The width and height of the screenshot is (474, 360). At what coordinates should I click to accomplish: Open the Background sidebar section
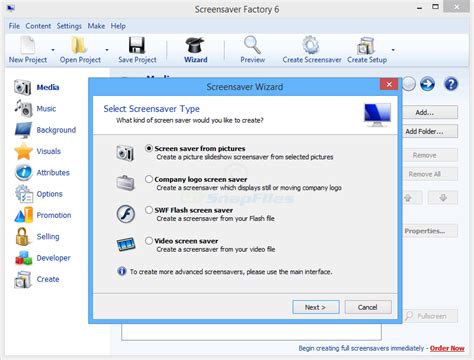pos(45,130)
